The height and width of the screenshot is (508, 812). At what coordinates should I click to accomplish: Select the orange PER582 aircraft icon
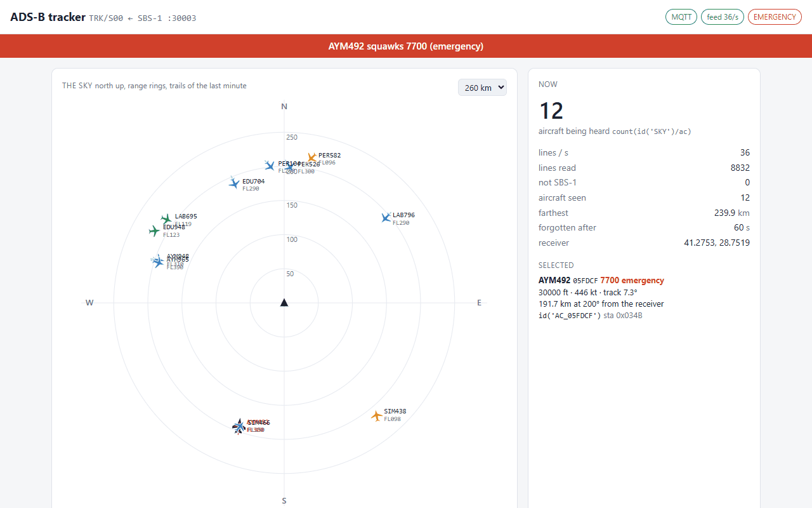pos(311,157)
